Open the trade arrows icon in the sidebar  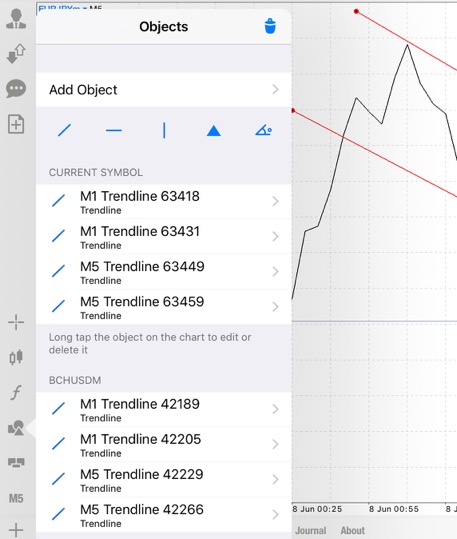point(16,54)
